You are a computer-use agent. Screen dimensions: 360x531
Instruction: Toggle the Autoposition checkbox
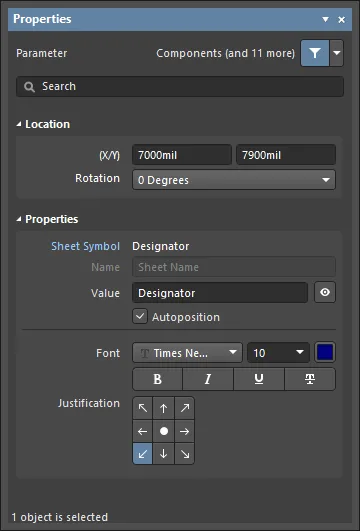(x=140, y=317)
